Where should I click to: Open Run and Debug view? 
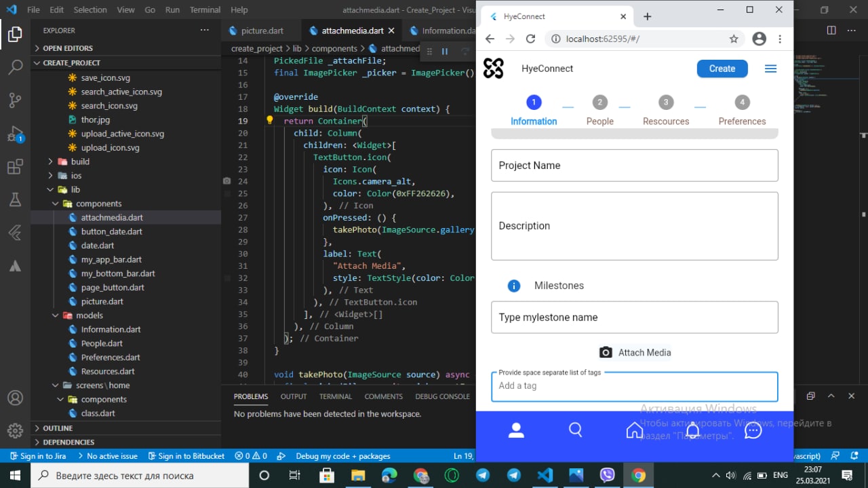(15, 134)
